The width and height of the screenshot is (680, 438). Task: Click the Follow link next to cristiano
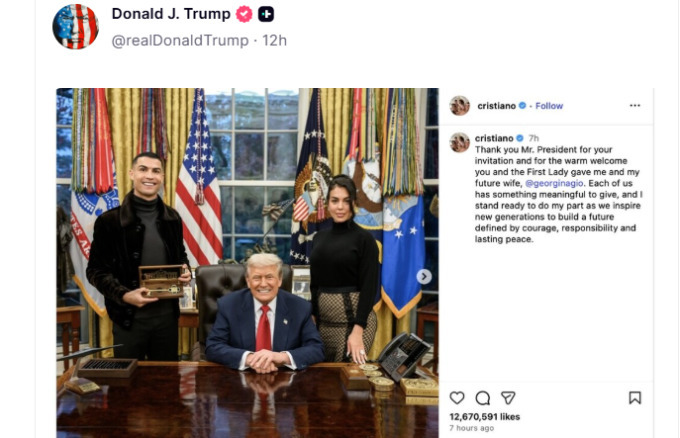tap(549, 106)
